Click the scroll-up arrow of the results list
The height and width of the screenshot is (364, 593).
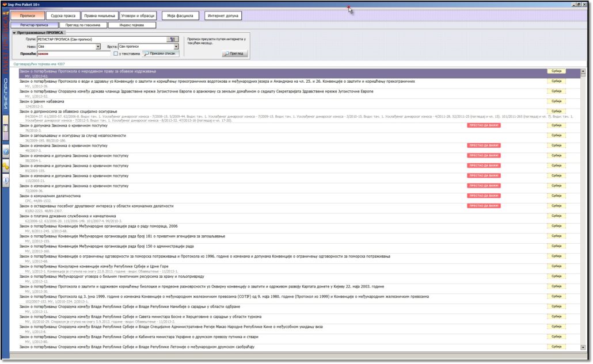point(583,71)
